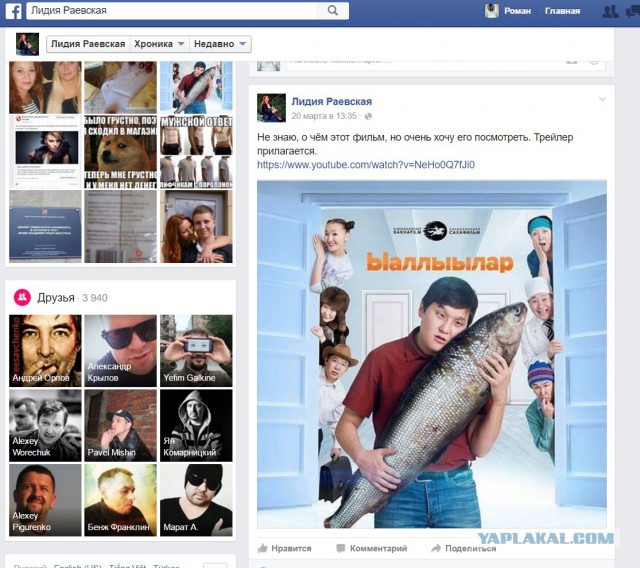640x568 pixels.
Task: Click Комментарий button label
Action: point(378,548)
